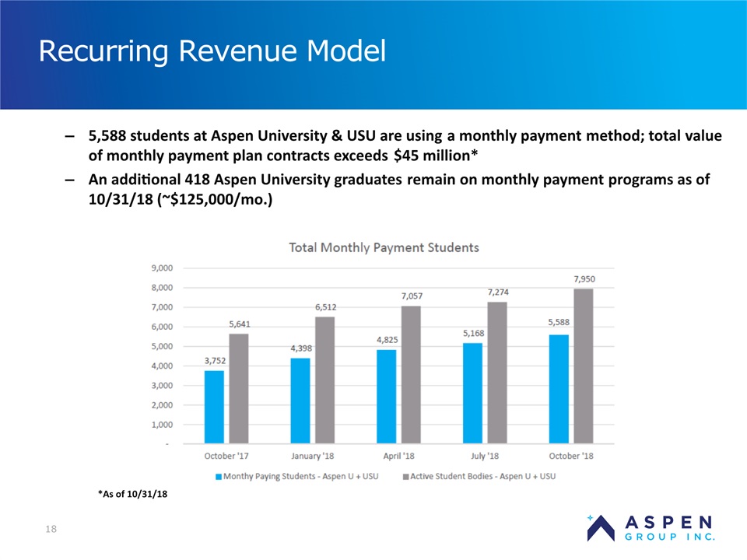
Task: Click the "7,000" y-axis label
Action: [x=162, y=307]
